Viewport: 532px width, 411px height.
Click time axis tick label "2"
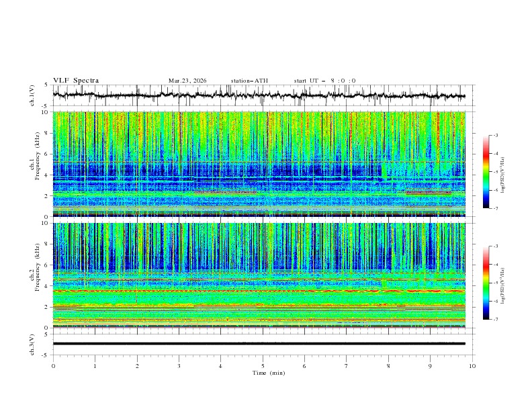(137, 366)
